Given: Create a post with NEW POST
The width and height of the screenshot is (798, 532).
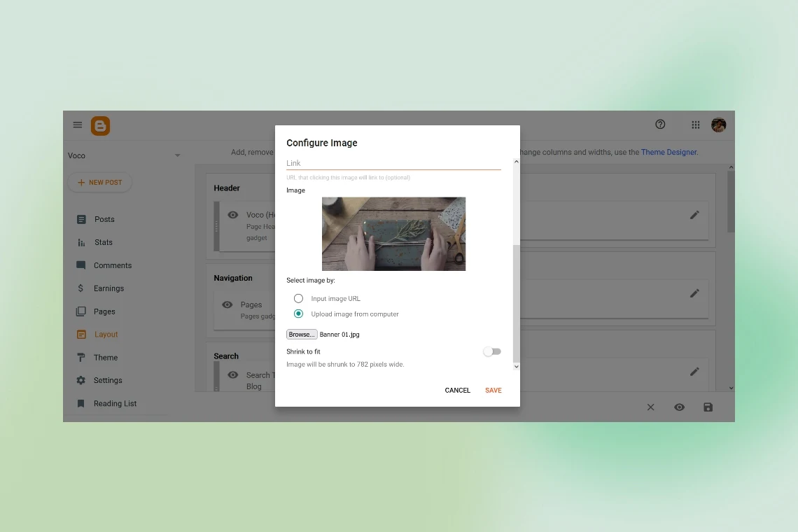Looking at the screenshot, I should (x=99, y=182).
